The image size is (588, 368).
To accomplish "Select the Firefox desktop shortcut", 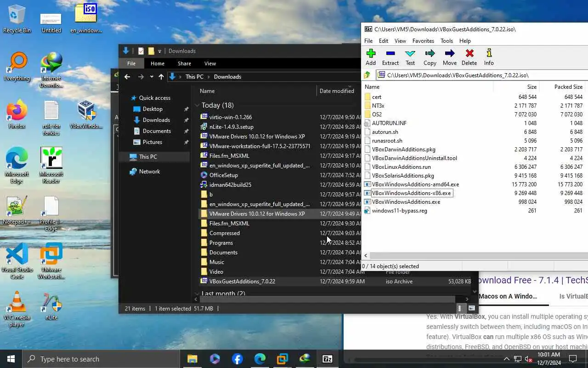I will tap(17, 115).
